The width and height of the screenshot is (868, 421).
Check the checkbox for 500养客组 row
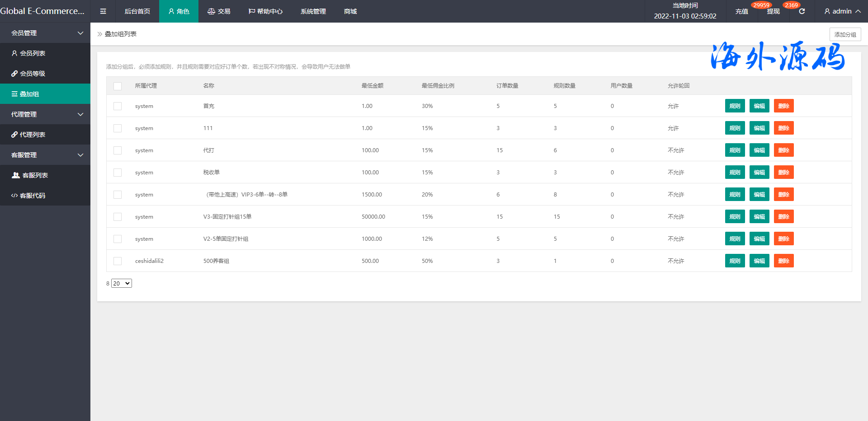pyautogui.click(x=118, y=261)
